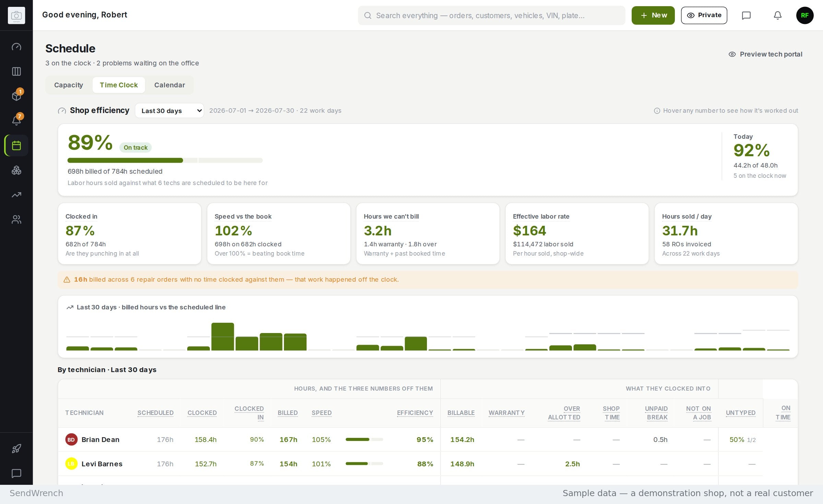Toggle the Private visibility button
The height and width of the screenshot is (504, 823).
click(x=704, y=15)
